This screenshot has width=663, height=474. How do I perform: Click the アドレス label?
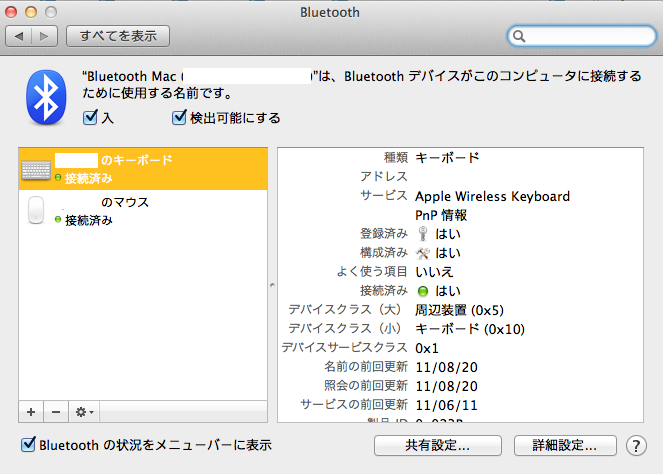click(x=384, y=176)
